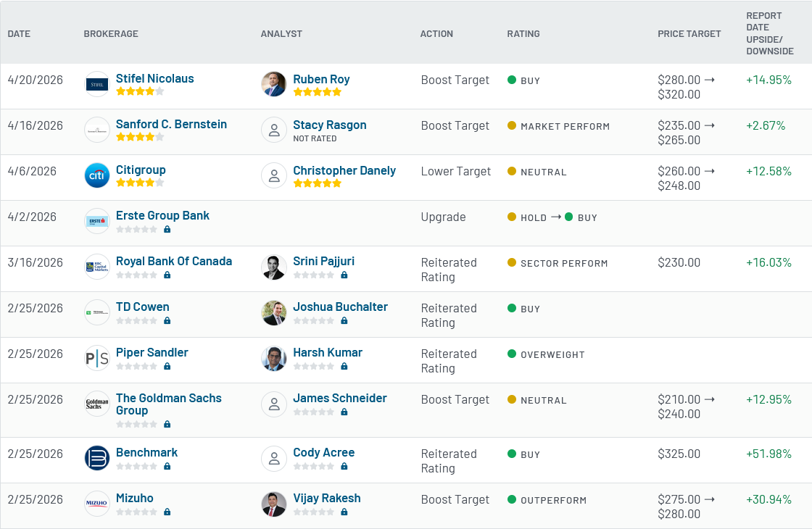Sort by the RATING column header
The image size is (812, 529).
tap(523, 33)
